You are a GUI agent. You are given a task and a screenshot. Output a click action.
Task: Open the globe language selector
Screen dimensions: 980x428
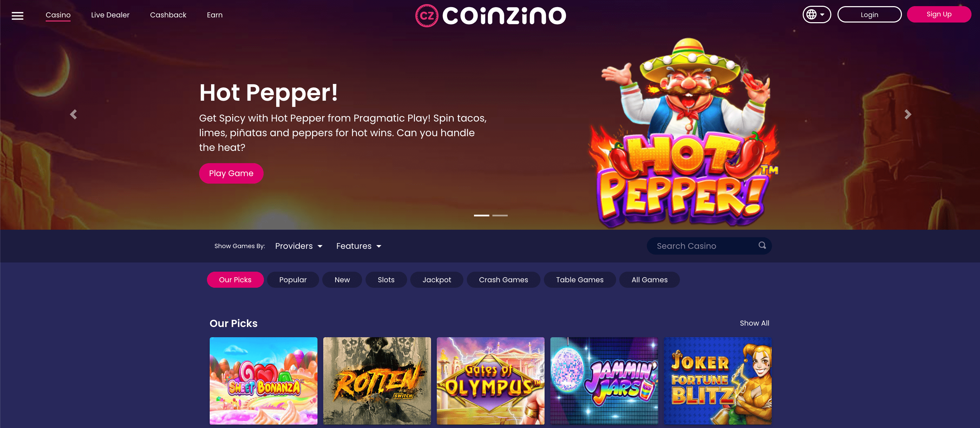tap(816, 14)
